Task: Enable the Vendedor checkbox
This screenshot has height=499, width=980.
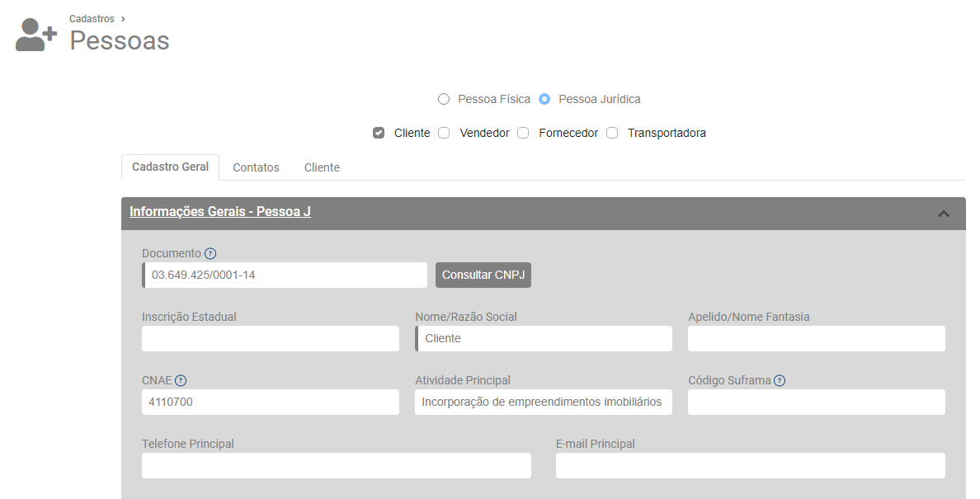Action: (444, 133)
